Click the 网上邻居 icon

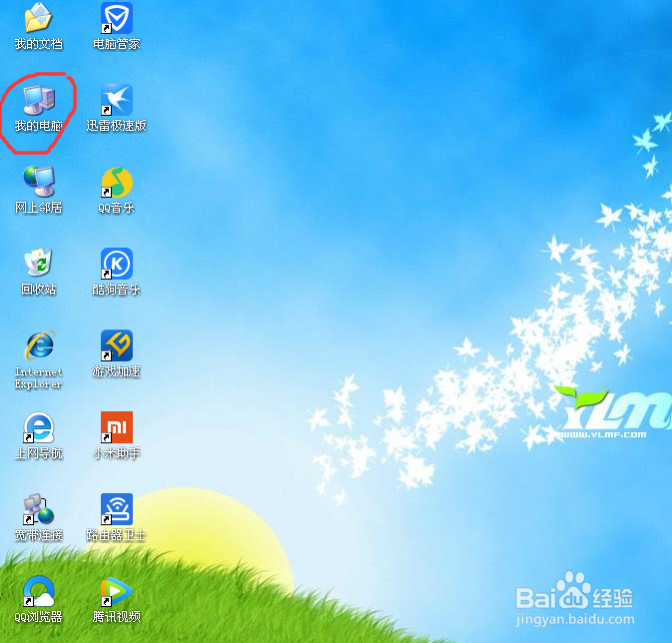coord(39,182)
